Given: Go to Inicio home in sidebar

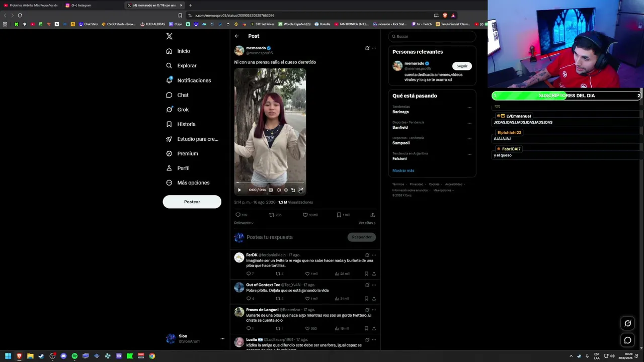Looking at the screenshot, I should pyautogui.click(x=178, y=51).
